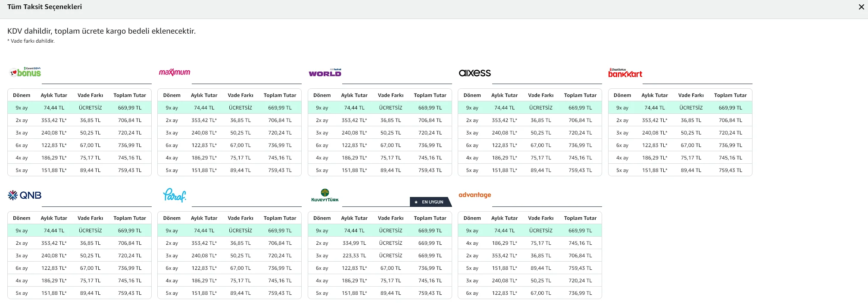Click the advantage card logo
Viewport: 868px width, 303px height.
pyautogui.click(x=475, y=195)
